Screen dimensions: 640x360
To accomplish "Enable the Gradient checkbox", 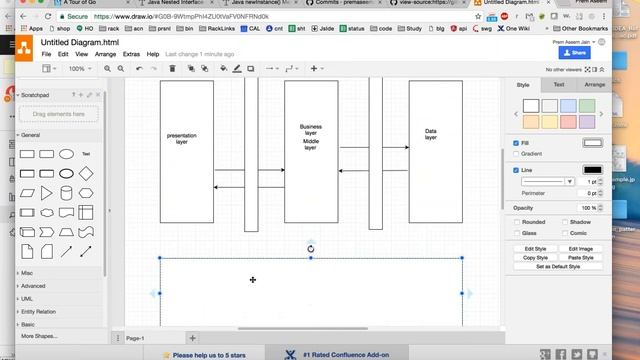I will (x=516, y=154).
